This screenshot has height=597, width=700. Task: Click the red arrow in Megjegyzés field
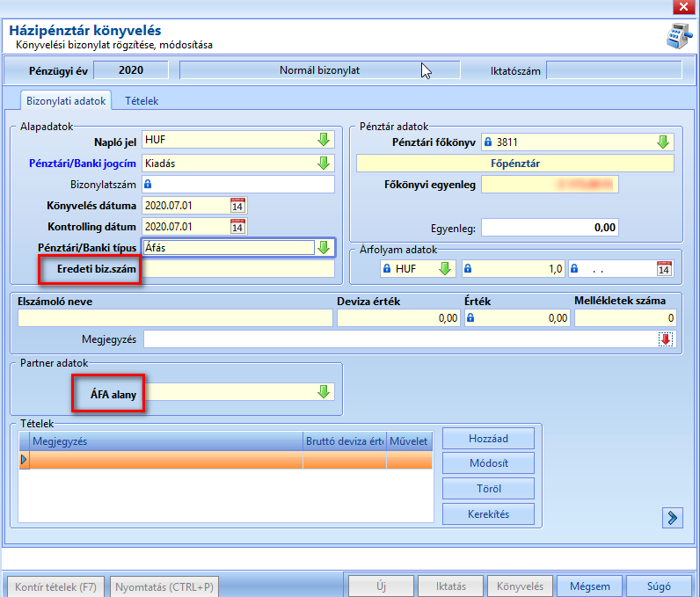tap(666, 339)
